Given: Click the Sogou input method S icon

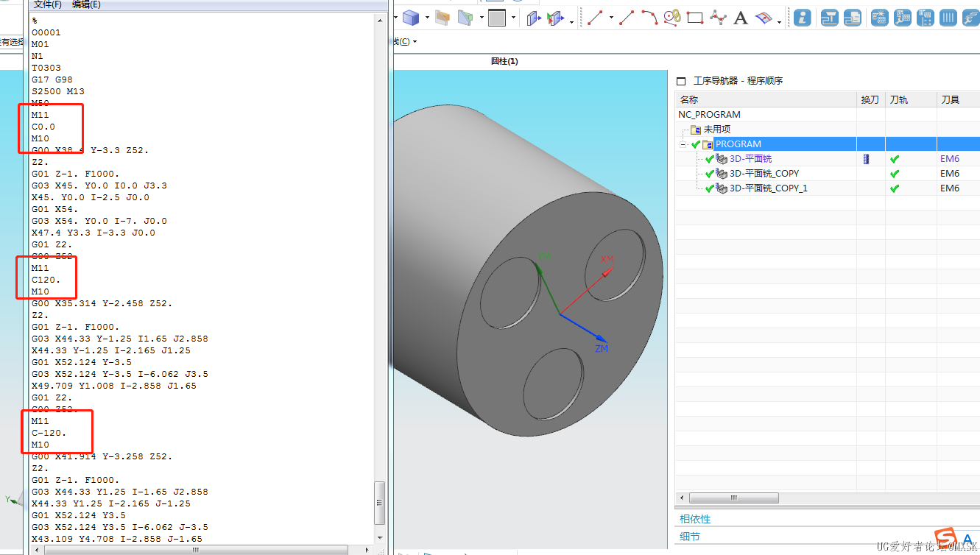Looking at the screenshot, I should [945, 537].
